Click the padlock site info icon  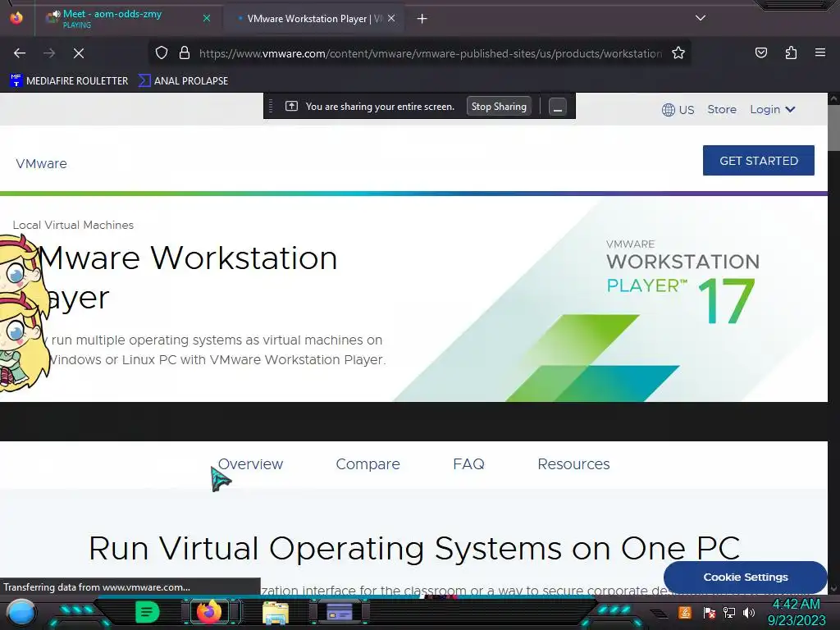pos(185,53)
